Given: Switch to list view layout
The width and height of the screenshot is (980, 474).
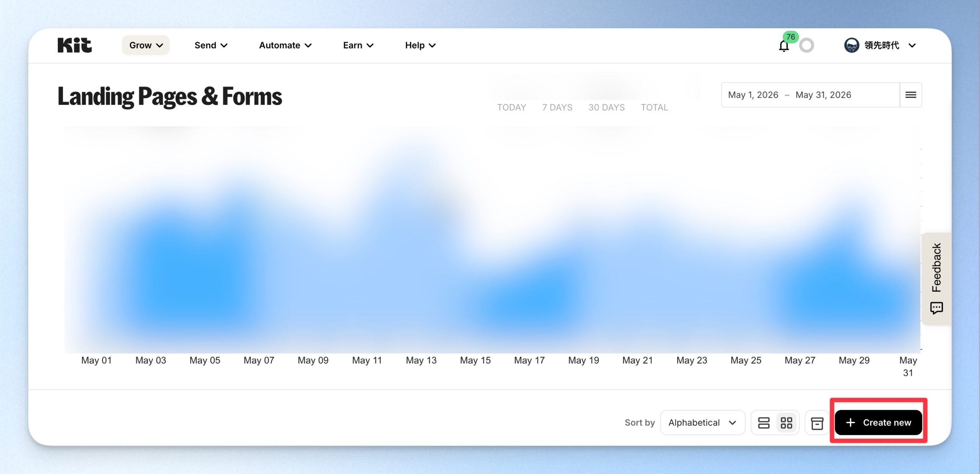Looking at the screenshot, I should click(x=764, y=423).
